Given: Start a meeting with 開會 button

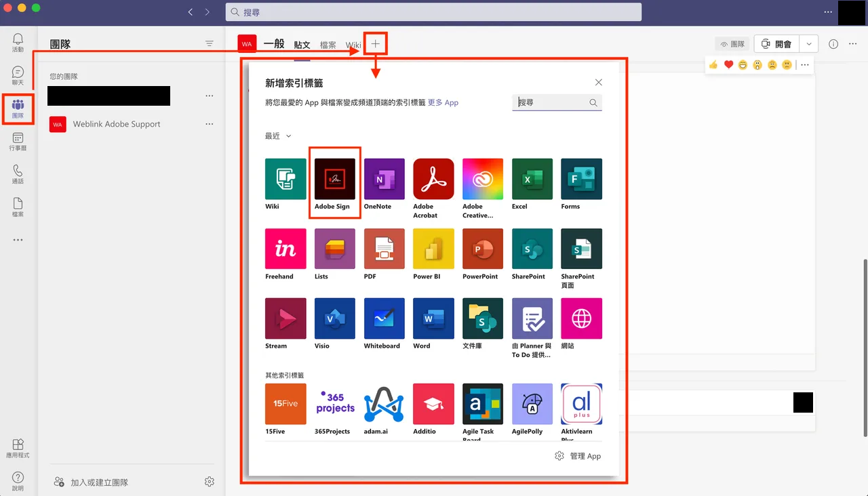Looking at the screenshot, I should point(776,44).
